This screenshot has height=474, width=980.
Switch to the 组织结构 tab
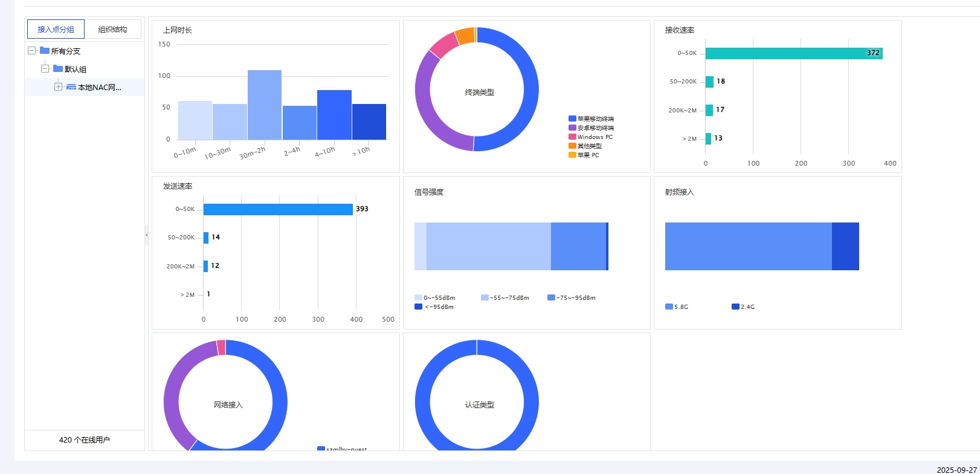(x=112, y=29)
